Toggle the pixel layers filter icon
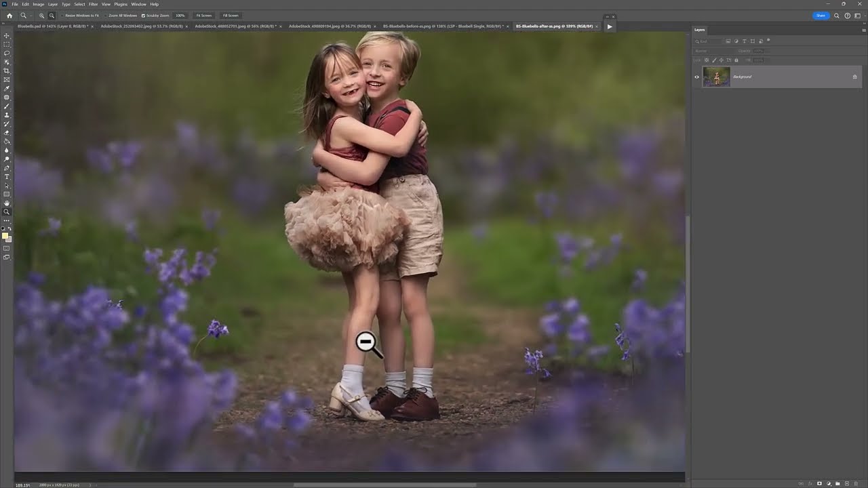The width and height of the screenshot is (868, 488). pos(728,41)
